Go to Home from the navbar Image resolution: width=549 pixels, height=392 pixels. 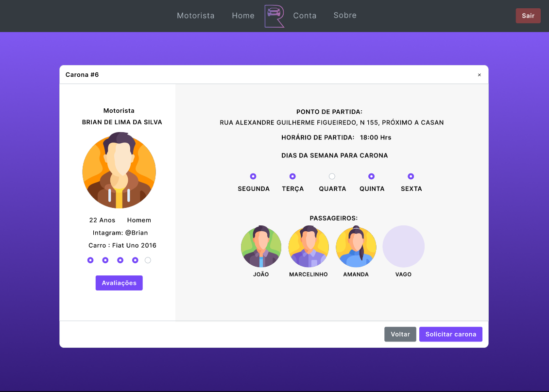pos(243,16)
